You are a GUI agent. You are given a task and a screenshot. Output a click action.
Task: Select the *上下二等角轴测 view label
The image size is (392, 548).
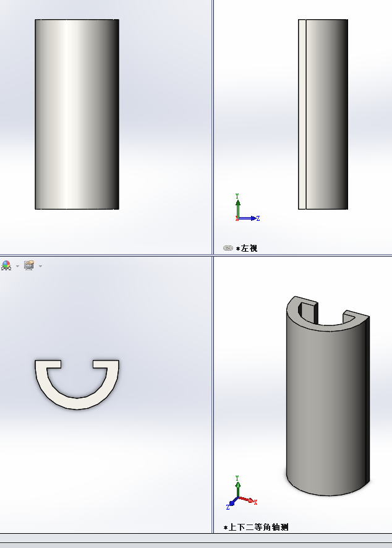[x=256, y=527]
